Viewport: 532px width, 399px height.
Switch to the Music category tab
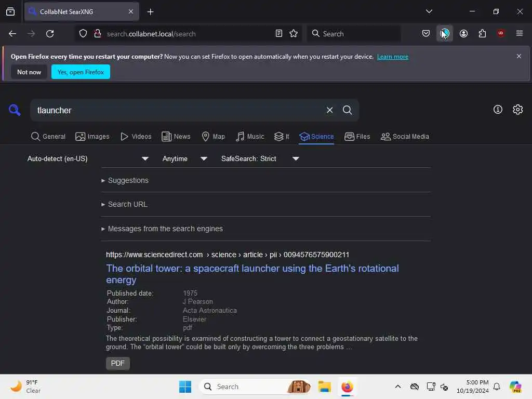250,137
